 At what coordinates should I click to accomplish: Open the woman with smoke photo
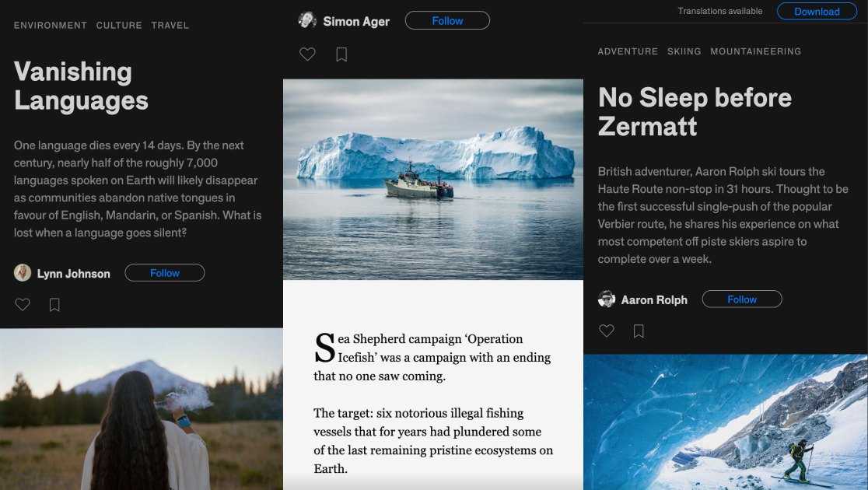point(142,409)
